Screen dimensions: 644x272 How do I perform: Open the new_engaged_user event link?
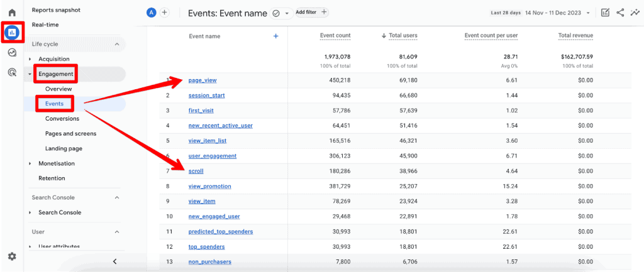point(214,216)
